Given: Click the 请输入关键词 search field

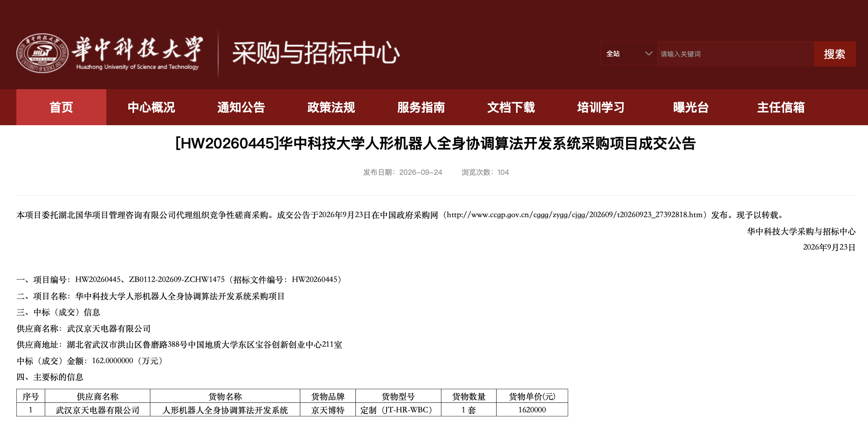Looking at the screenshot, I should click(736, 54).
